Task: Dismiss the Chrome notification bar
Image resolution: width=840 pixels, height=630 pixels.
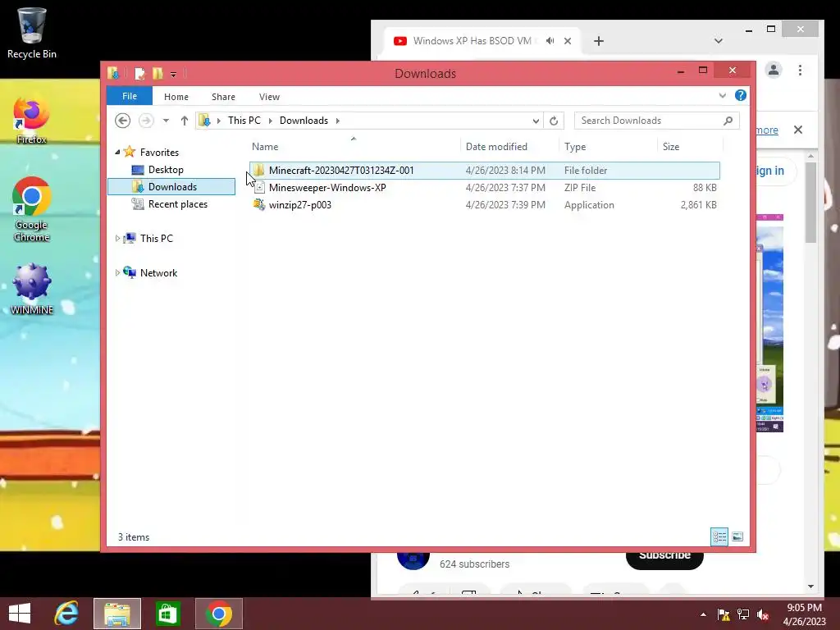Action: pyautogui.click(x=798, y=130)
